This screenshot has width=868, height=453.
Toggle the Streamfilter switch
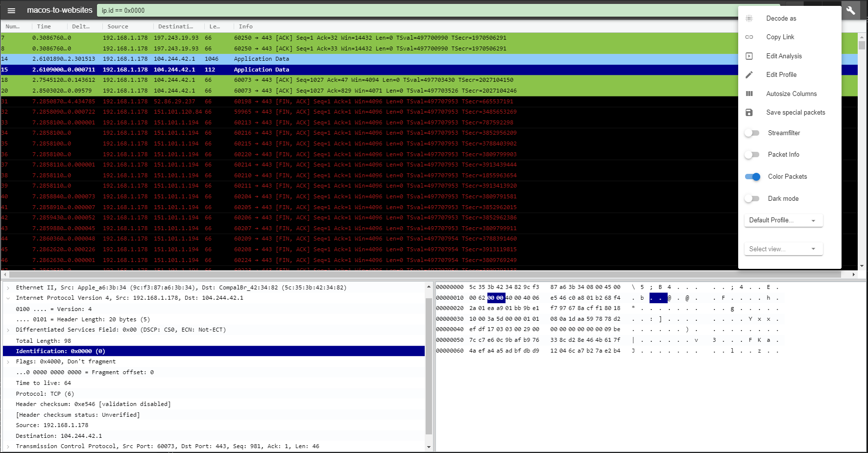point(752,133)
